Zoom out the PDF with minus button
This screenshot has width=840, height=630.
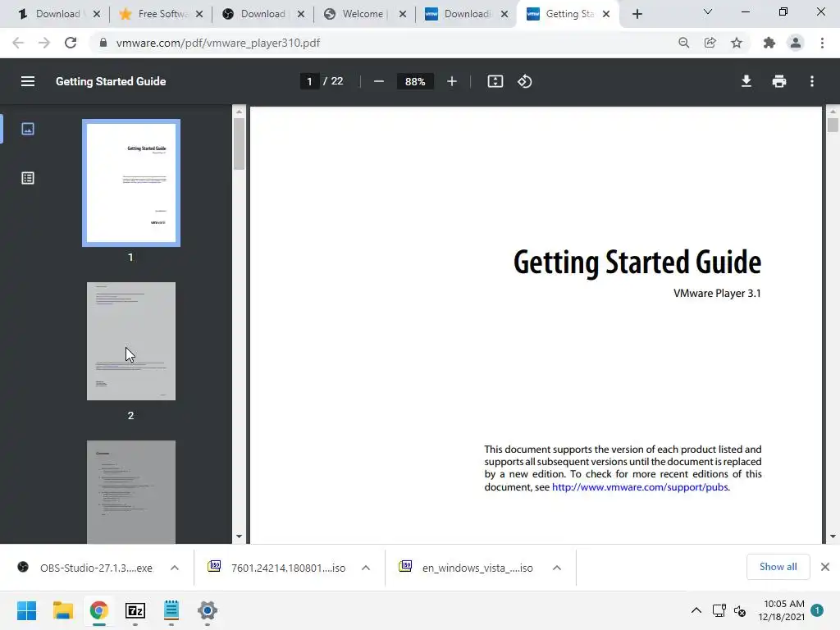coord(379,81)
